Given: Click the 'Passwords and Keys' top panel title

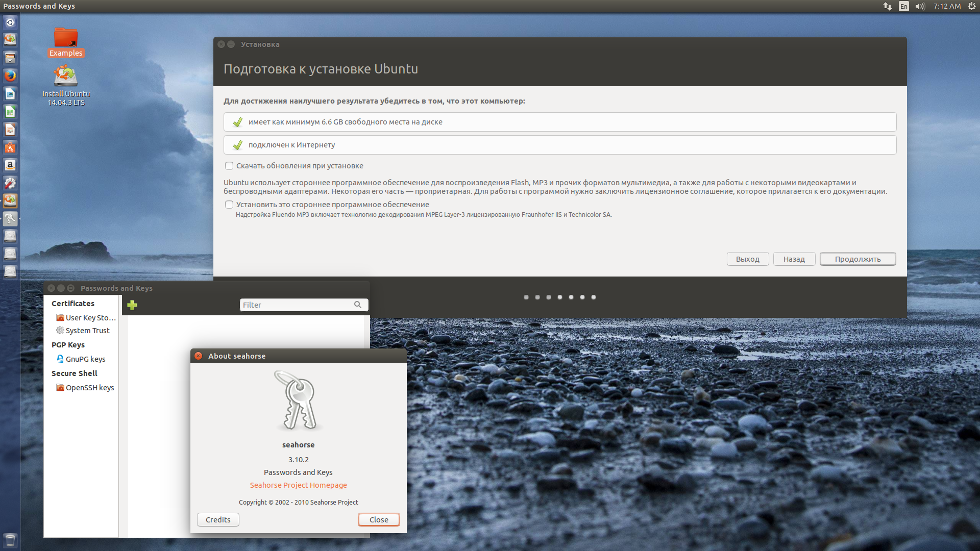Looking at the screenshot, I should click(39, 6).
